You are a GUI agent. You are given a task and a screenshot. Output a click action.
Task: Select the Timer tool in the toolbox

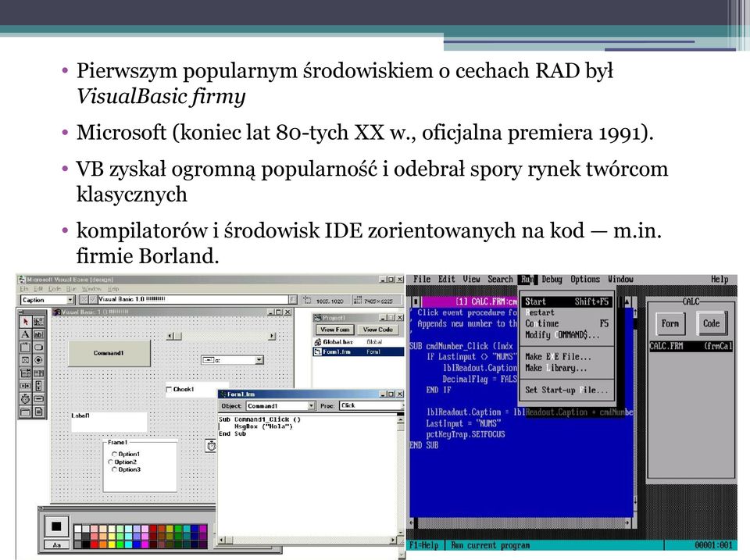tap(25, 398)
